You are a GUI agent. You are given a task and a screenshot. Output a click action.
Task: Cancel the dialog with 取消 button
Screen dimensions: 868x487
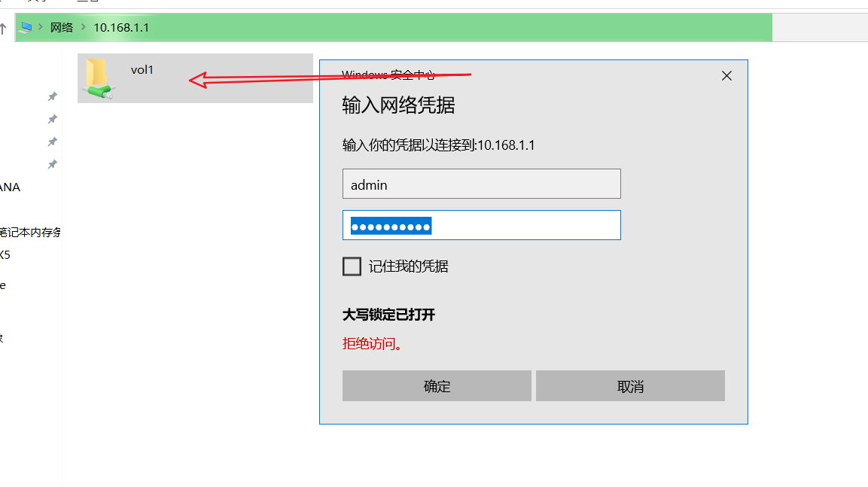tap(630, 385)
